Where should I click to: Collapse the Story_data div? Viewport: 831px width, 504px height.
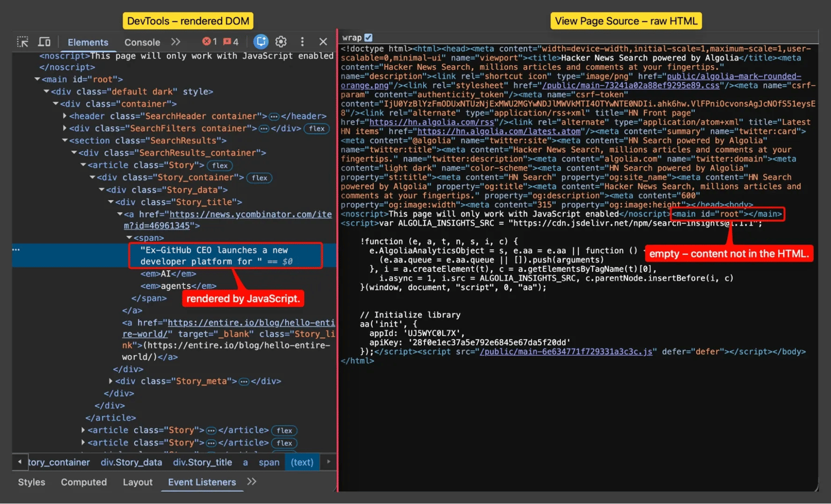[x=102, y=190]
